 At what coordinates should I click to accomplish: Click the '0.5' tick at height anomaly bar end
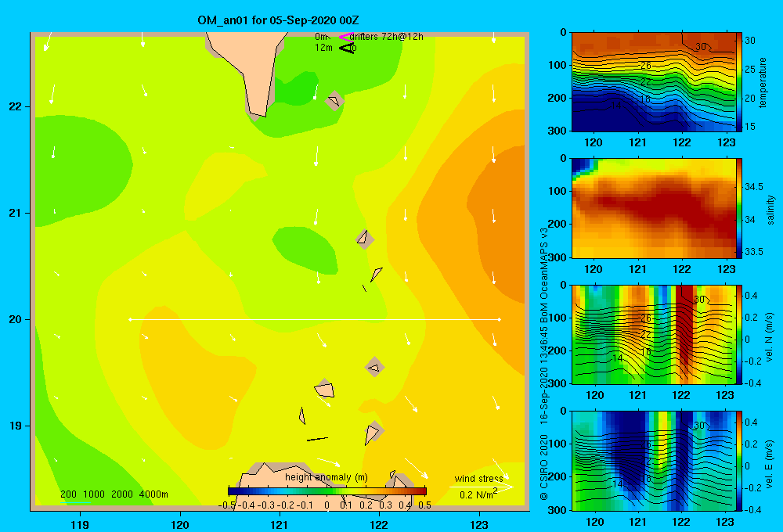[425, 505]
